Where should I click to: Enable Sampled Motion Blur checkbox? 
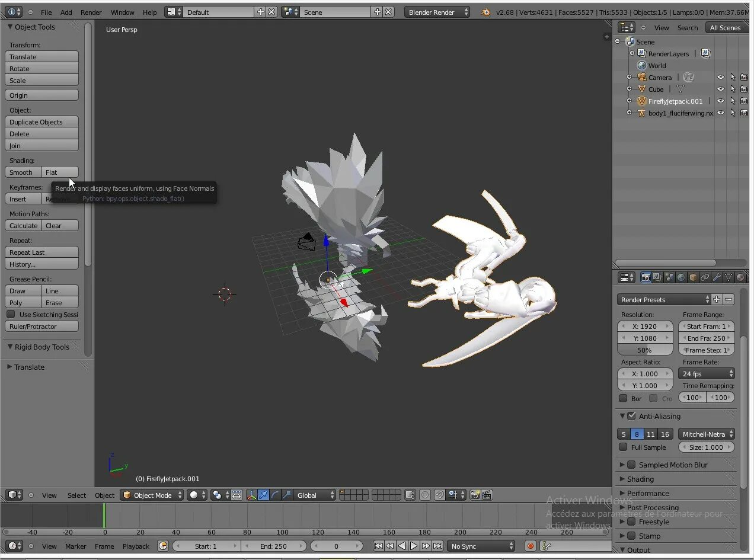pyautogui.click(x=631, y=465)
